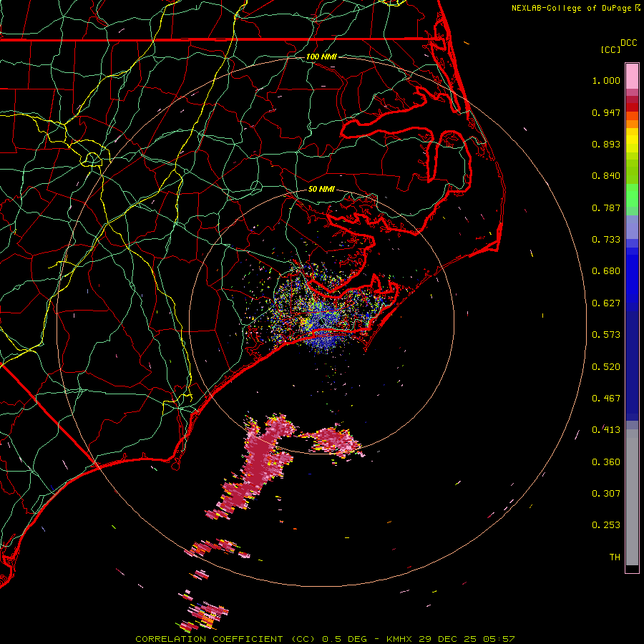Click the 0.893 scale value

[x=606, y=144]
